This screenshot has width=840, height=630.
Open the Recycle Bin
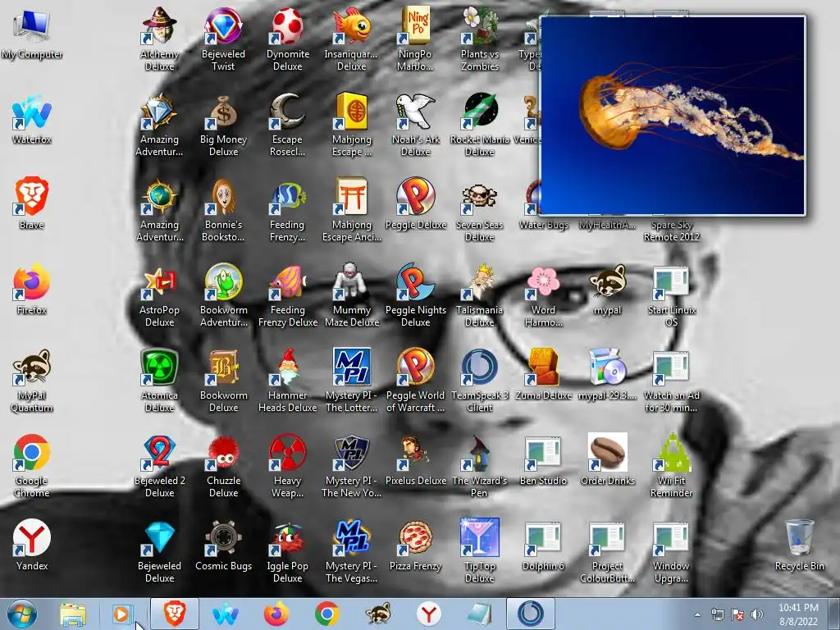799,545
